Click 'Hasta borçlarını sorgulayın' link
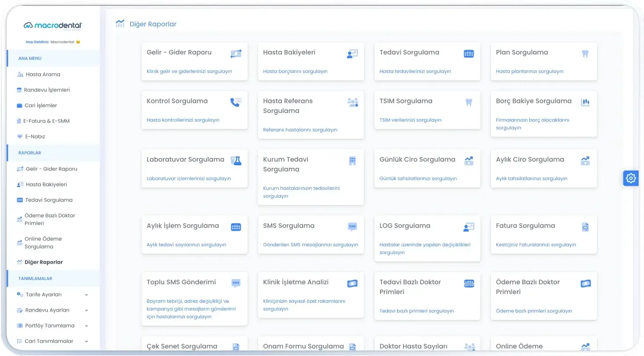 (295, 71)
